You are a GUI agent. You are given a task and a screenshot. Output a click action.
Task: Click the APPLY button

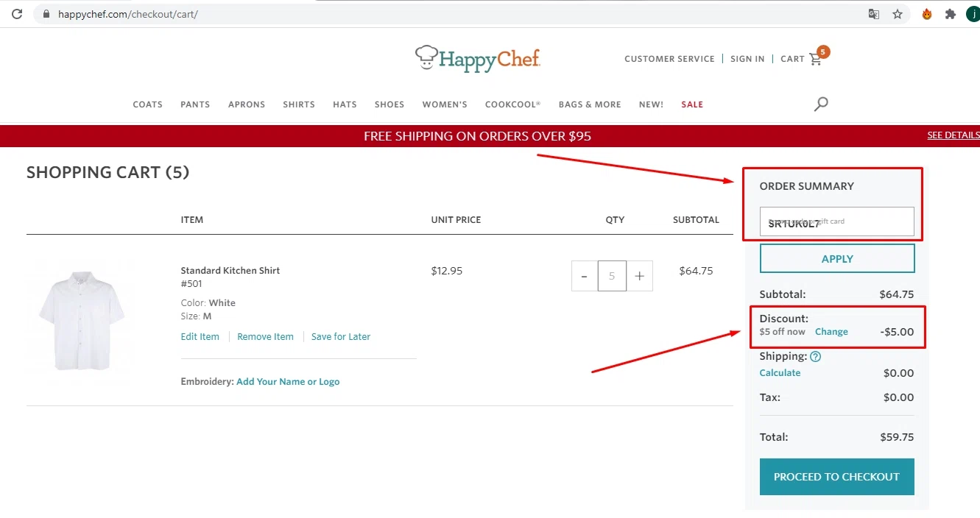(x=837, y=259)
